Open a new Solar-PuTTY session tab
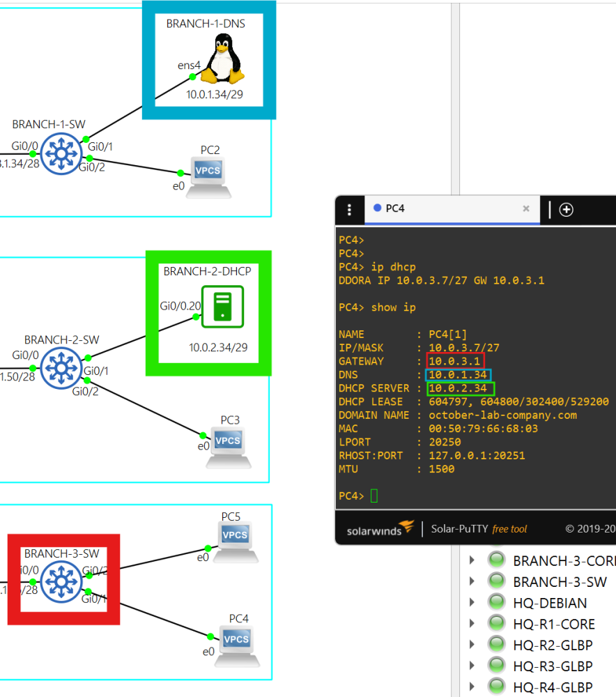This screenshot has width=616, height=697. coord(567,209)
